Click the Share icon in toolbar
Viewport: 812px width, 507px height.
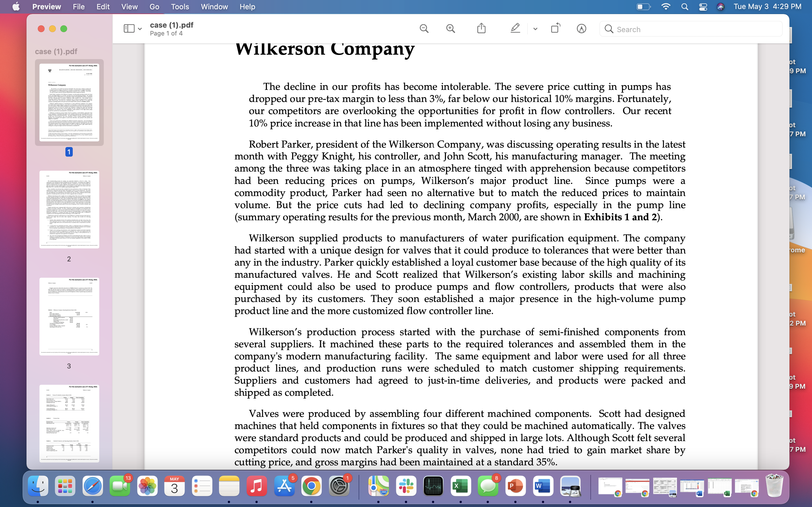pos(481,28)
